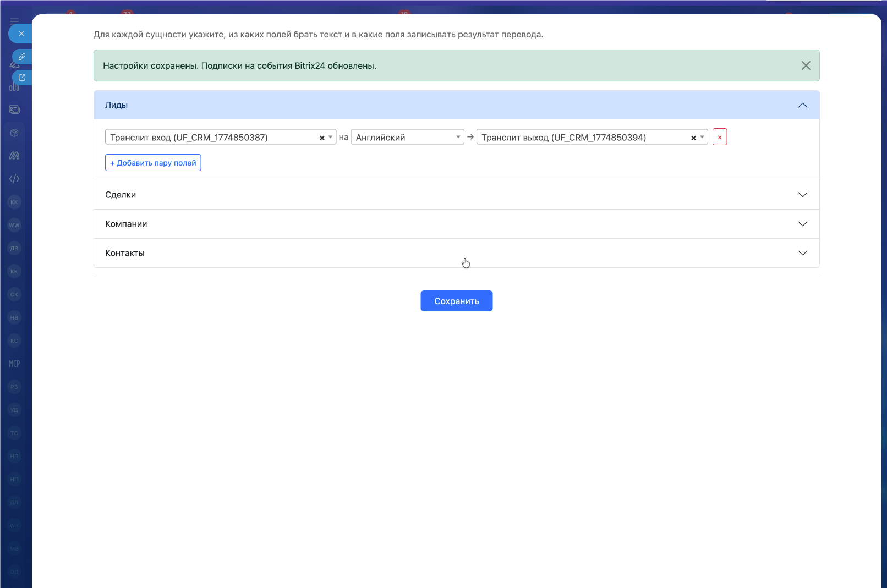Open the РЗ app in the sidebar
This screenshot has width=887, height=588.
tap(14, 387)
